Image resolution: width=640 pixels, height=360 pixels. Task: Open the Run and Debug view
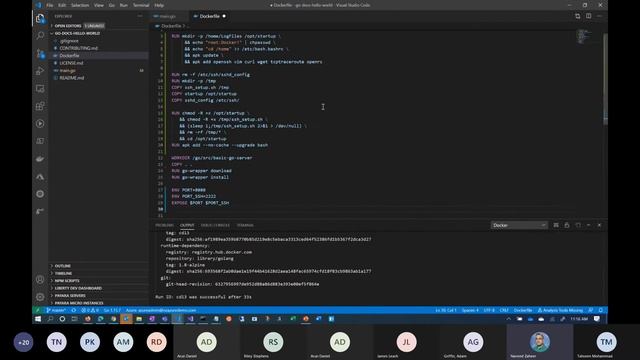(40, 71)
